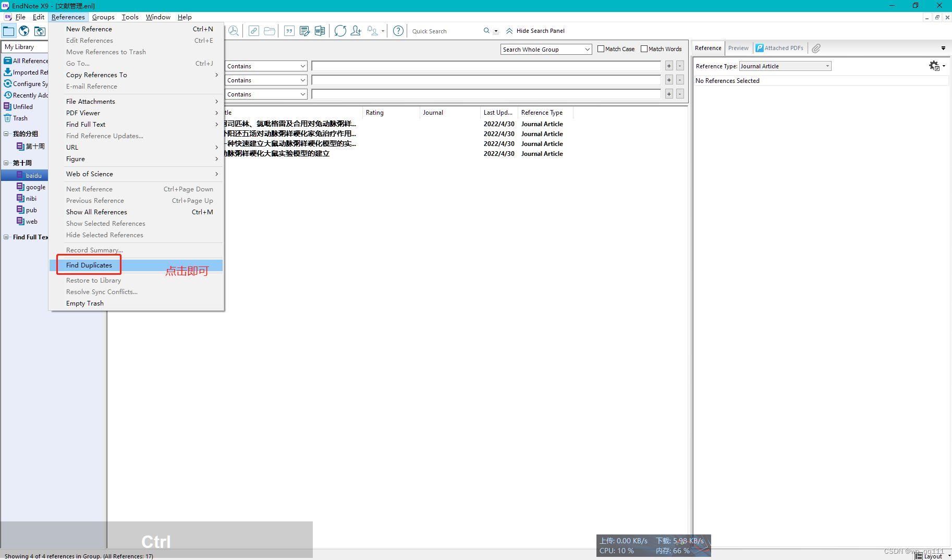Screen dimensions: 952x560
Task: Toggle the Match Words checkbox
Action: click(644, 49)
